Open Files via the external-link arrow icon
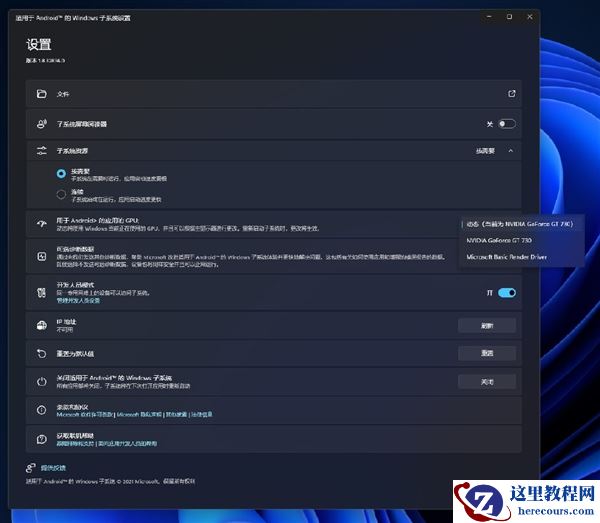The image size is (600, 523). click(x=512, y=94)
